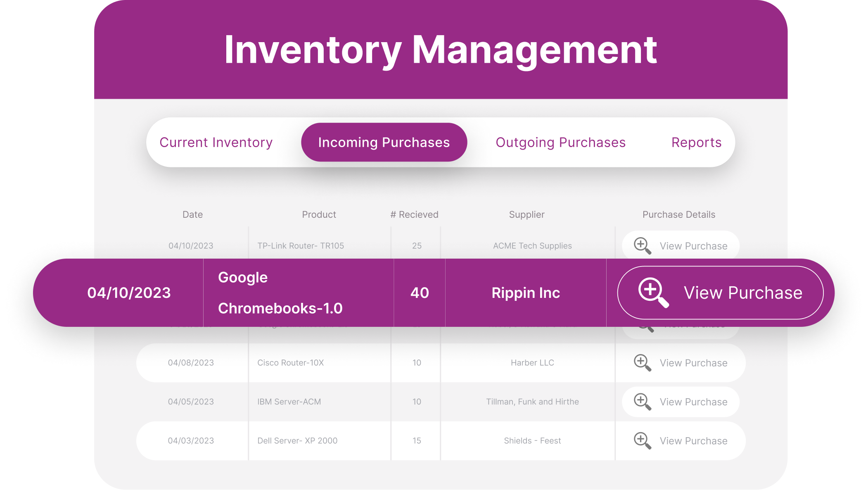
Task: Click View Purchase for Harber LLC
Action: tap(693, 363)
